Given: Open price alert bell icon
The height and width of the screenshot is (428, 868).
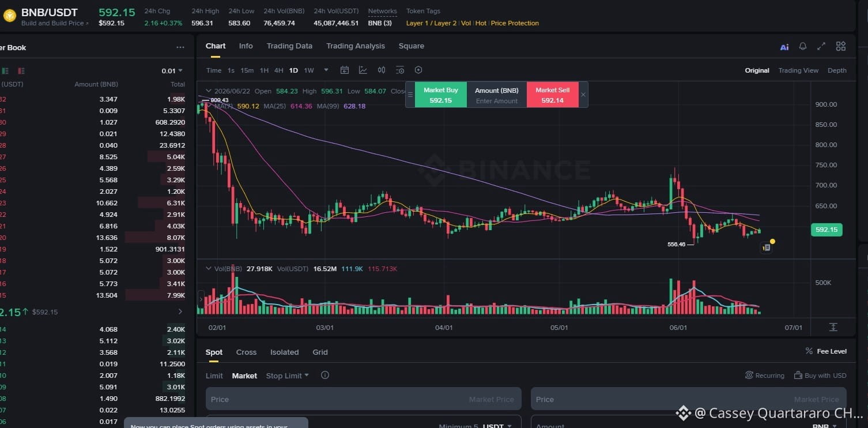Looking at the screenshot, I should pos(802,47).
